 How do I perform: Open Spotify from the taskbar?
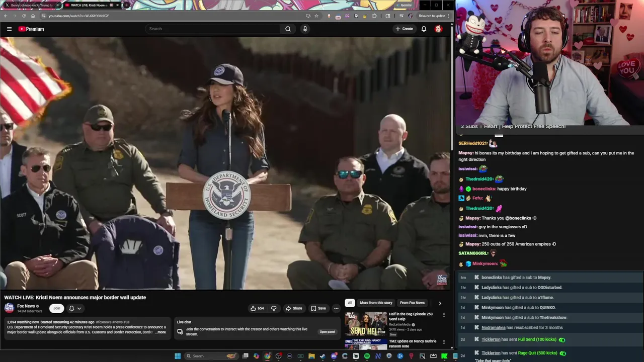coord(367,356)
